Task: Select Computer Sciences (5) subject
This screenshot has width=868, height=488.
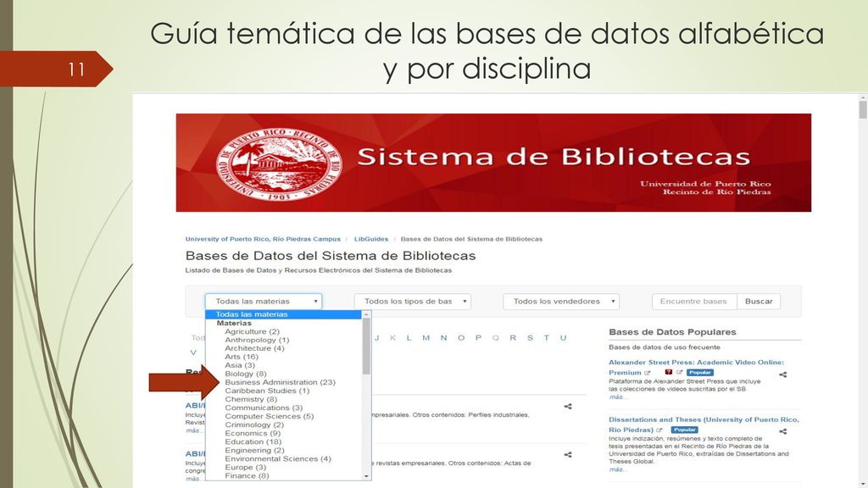Action: [x=269, y=416]
